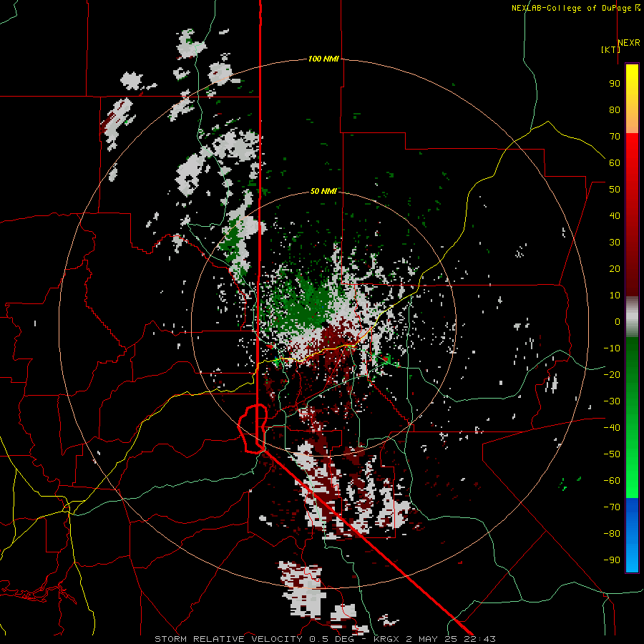Click the 90 value on the velocity scale
This screenshot has width=644, height=644.
(x=615, y=84)
